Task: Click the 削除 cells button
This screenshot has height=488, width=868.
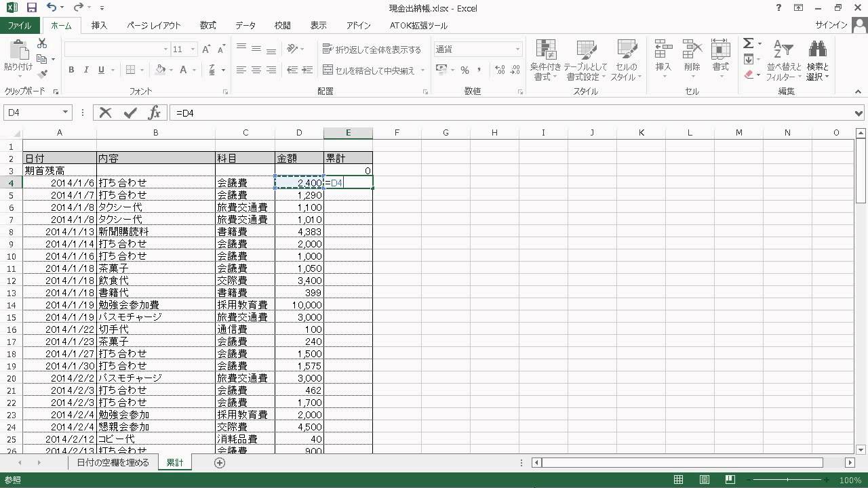Action: click(x=692, y=54)
